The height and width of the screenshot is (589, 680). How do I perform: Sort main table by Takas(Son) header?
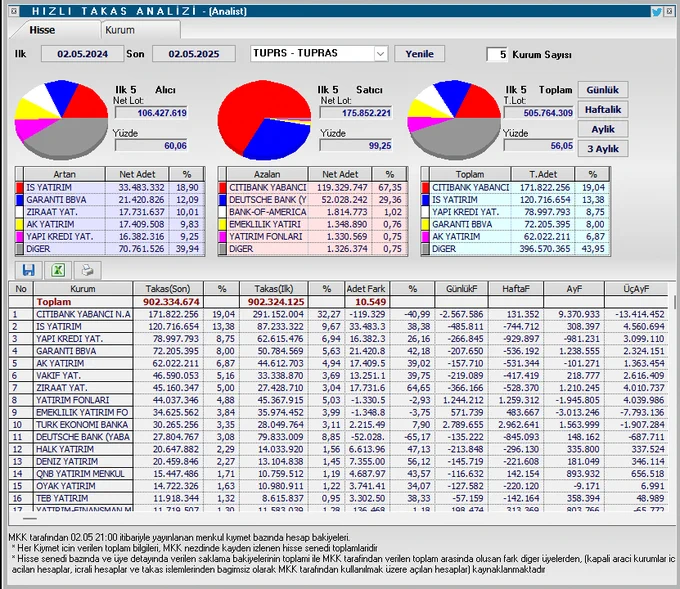tap(168, 288)
